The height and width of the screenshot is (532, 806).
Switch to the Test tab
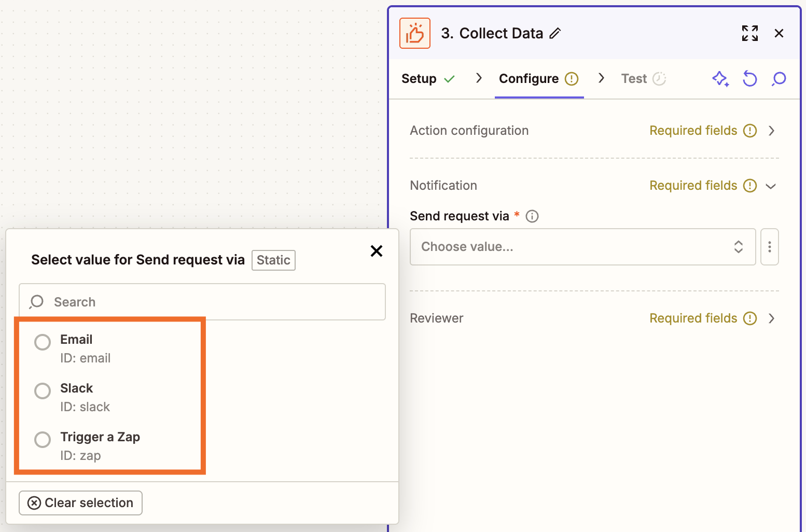click(634, 79)
